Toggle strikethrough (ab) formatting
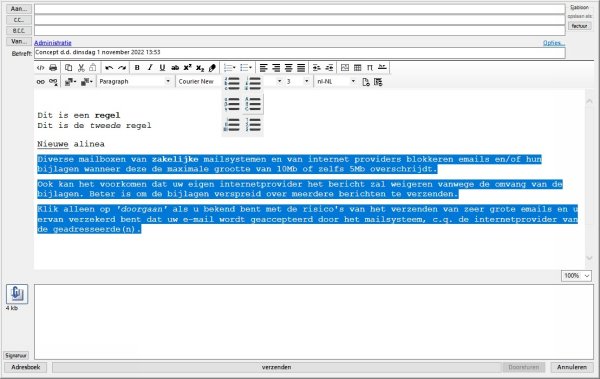 coord(175,68)
